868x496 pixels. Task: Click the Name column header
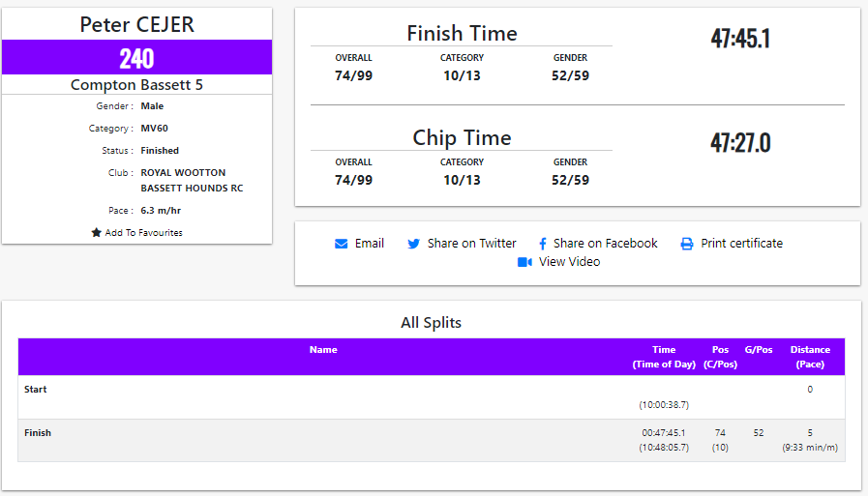tap(323, 350)
